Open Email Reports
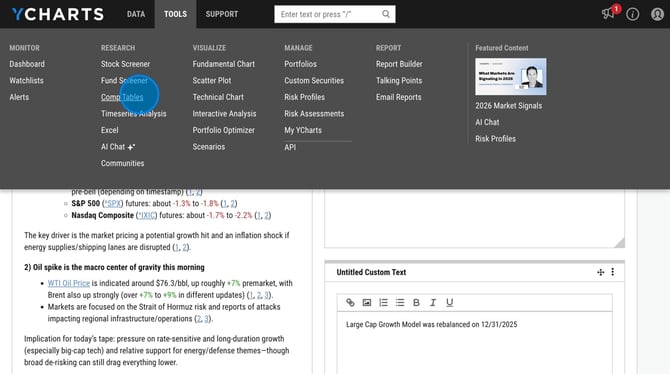This screenshot has height=374, width=670. point(399,97)
